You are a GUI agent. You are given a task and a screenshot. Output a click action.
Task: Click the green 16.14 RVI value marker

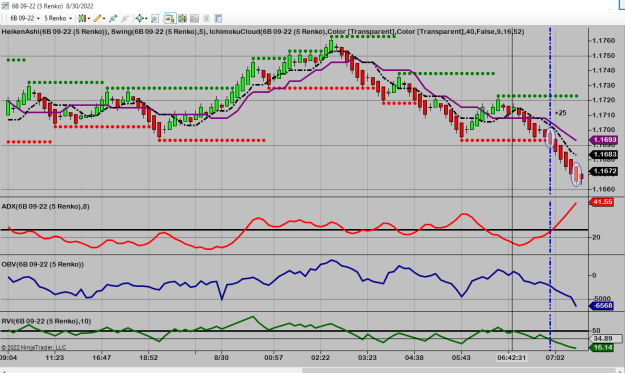(602, 347)
